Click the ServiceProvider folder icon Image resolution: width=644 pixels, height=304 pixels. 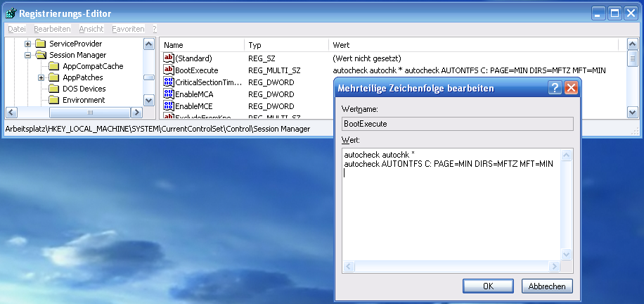40,44
